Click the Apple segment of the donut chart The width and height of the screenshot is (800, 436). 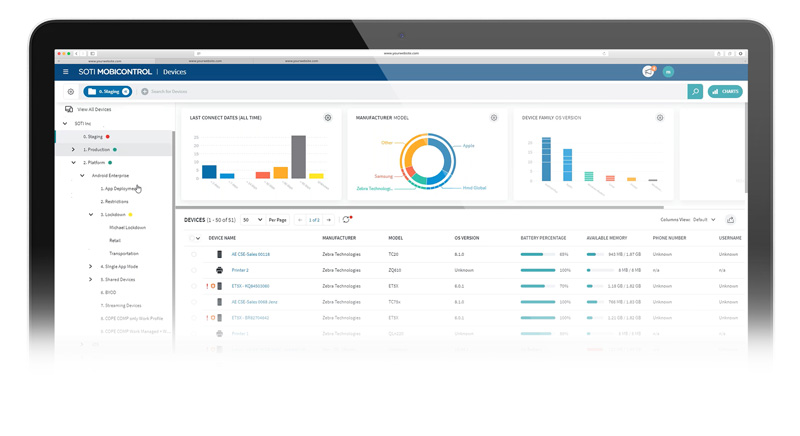click(x=445, y=153)
